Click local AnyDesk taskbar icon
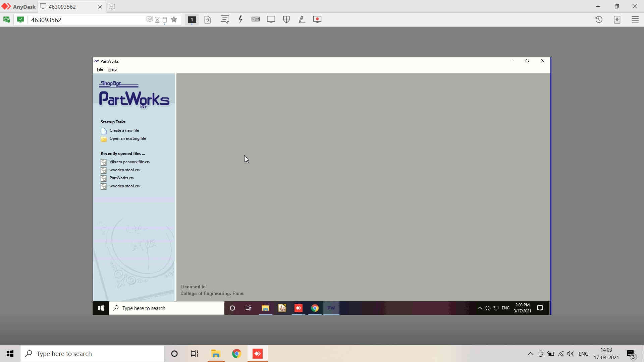This screenshot has height=362, width=644. click(258, 354)
